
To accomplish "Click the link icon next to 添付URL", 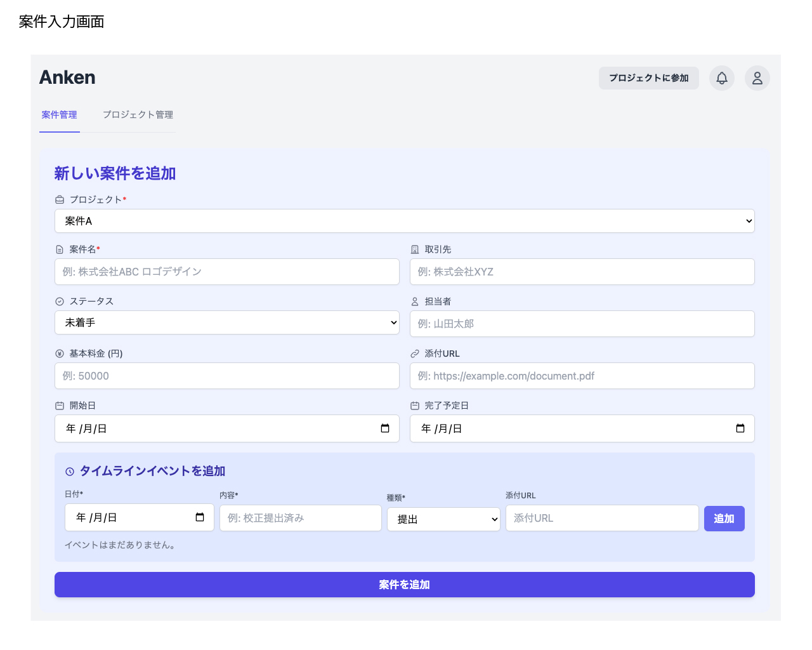I will [415, 354].
